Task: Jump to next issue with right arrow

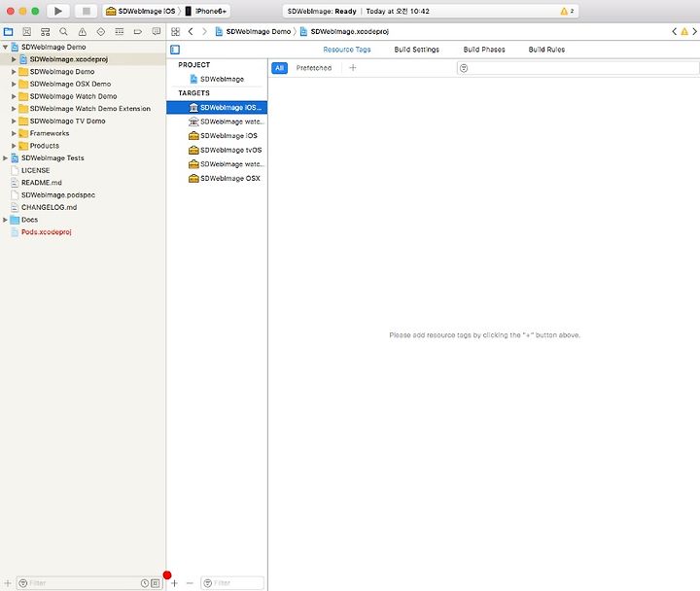Action: [694, 32]
